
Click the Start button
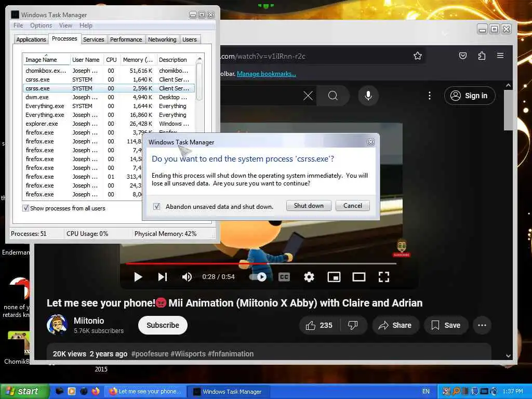24,391
